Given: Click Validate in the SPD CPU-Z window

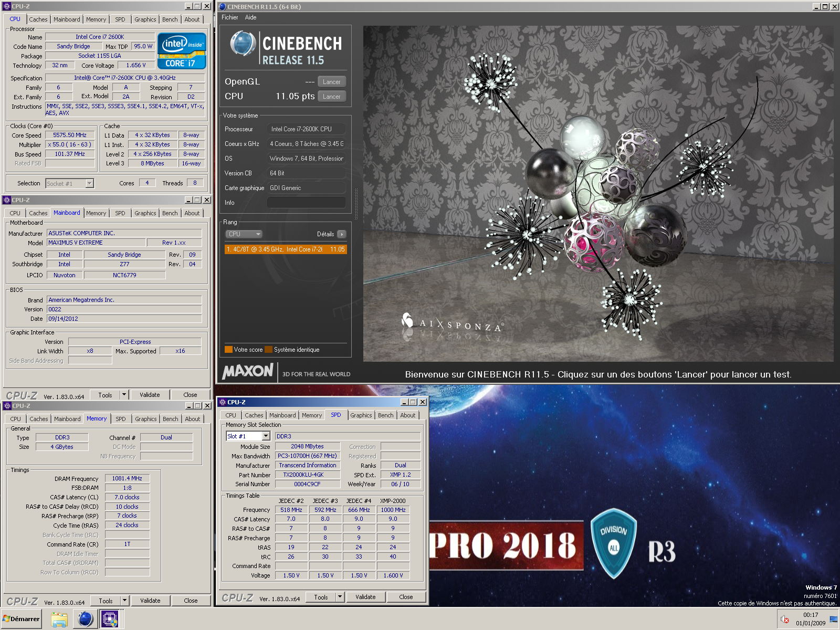Looking at the screenshot, I should tap(365, 597).
